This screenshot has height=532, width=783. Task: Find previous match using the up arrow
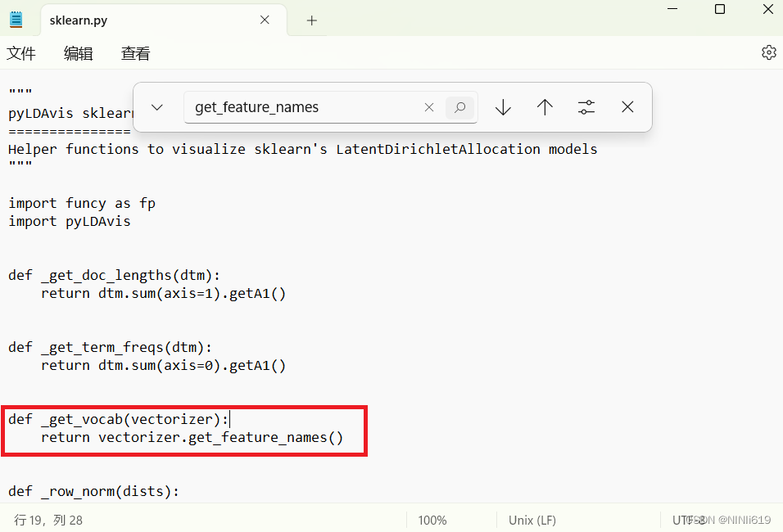[x=545, y=106]
